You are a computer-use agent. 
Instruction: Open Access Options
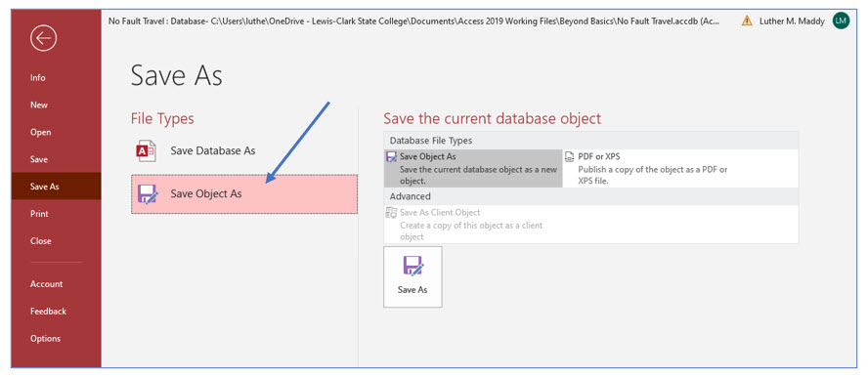coord(45,338)
